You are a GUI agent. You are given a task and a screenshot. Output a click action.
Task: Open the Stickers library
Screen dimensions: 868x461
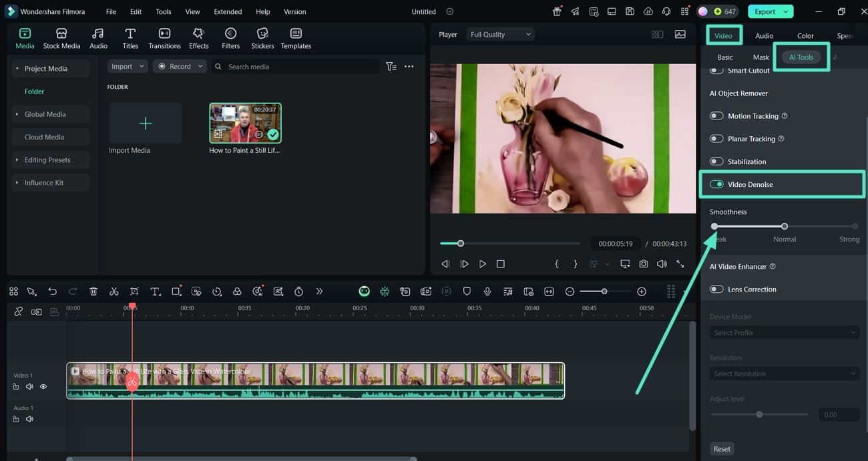[262, 39]
